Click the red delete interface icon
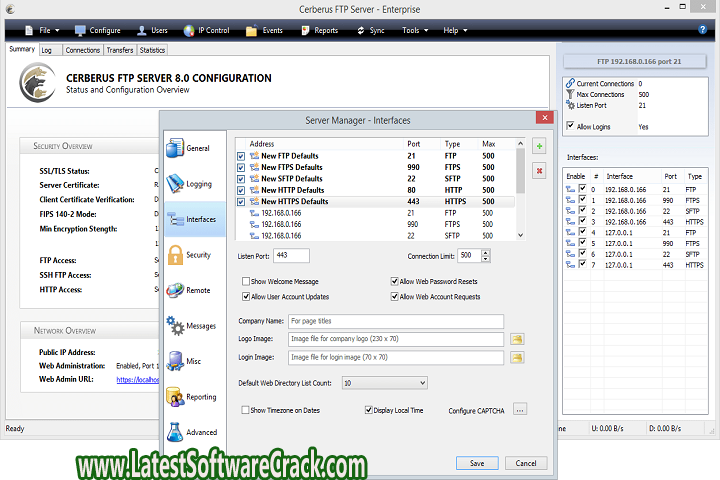This screenshot has height=480, width=720. [x=540, y=171]
